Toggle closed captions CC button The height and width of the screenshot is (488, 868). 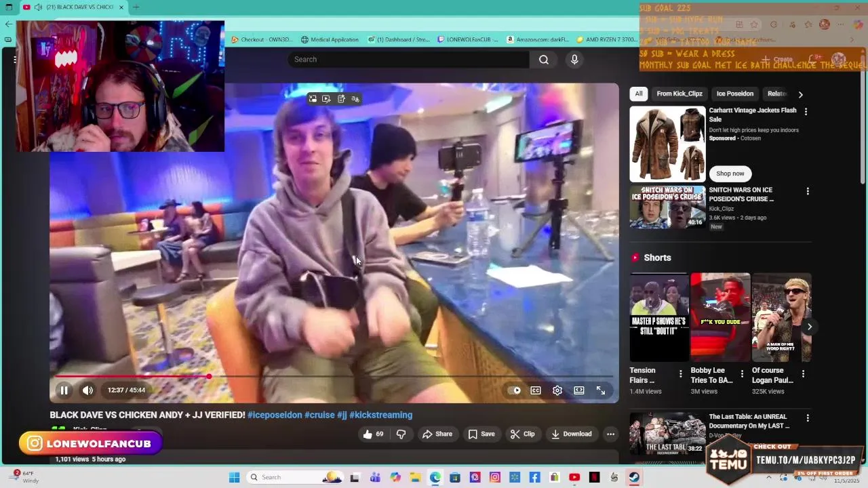[x=536, y=390]
